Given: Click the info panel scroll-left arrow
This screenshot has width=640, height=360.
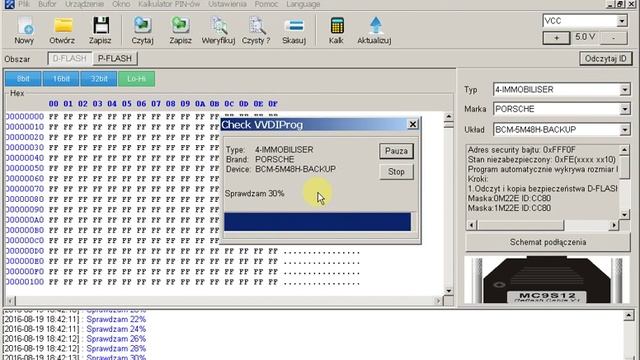Looking at the screenshot, I should [x=471, y=225].
